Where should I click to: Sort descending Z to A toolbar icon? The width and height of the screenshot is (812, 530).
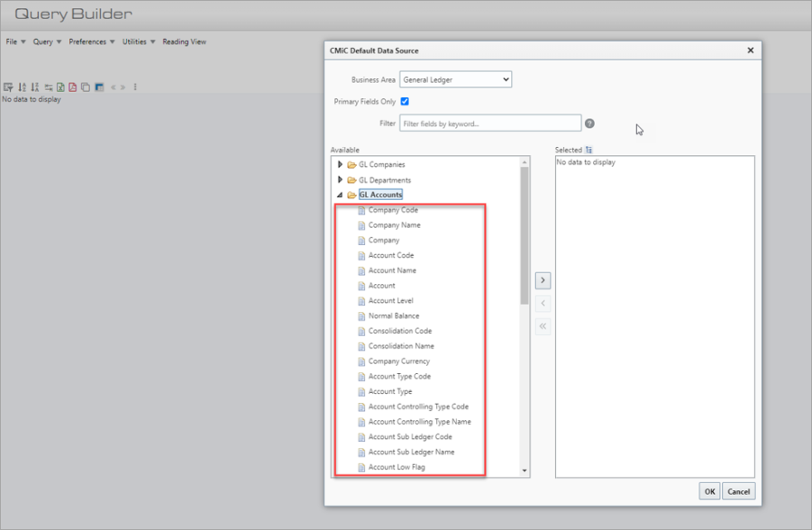point(34,87)
